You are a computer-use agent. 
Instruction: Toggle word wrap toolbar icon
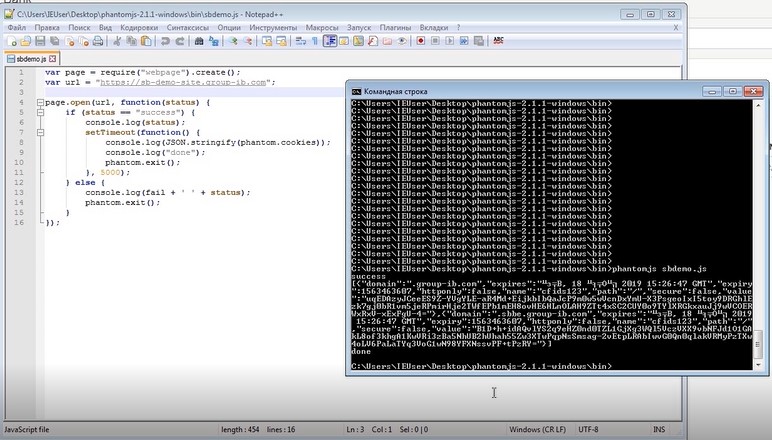(x=301, y=41)
